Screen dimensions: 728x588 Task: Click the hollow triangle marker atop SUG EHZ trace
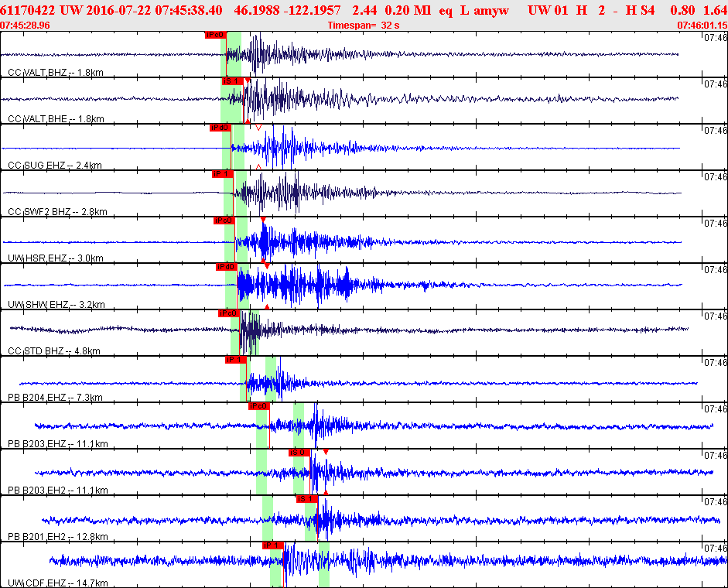(x=258, y=127)
